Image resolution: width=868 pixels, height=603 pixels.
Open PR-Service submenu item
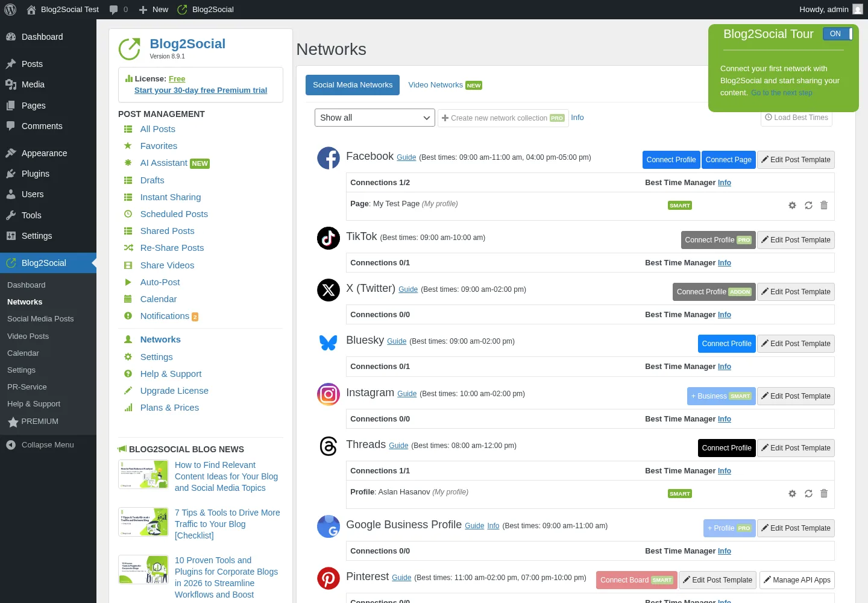pyautogui.click(x=27, y=387)
